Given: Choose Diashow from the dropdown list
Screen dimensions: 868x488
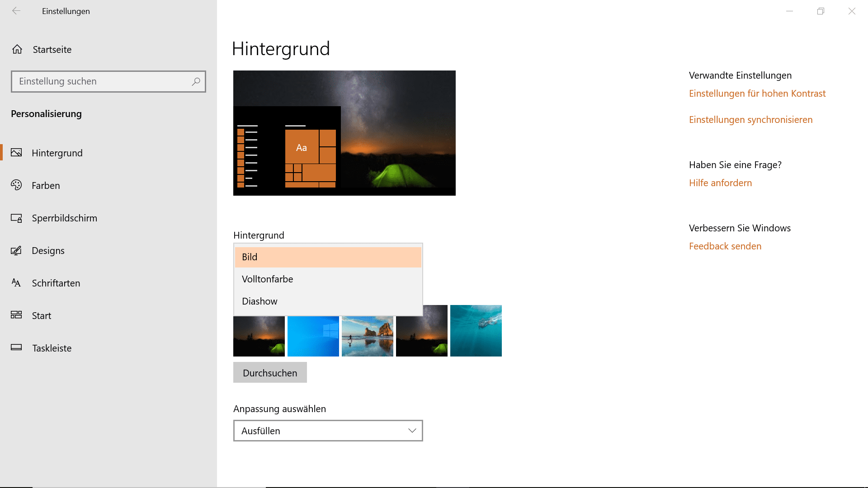Looking at the screenshot, I should (x=328, y=301).
